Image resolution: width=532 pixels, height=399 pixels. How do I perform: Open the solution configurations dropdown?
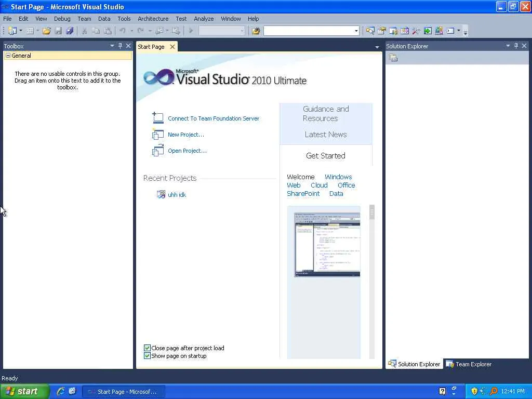(x=242, y=31)
